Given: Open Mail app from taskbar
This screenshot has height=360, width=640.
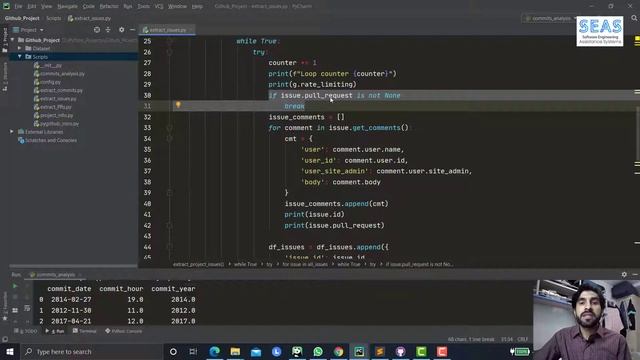Looking at the screenshot, I should tap(256, 351).
